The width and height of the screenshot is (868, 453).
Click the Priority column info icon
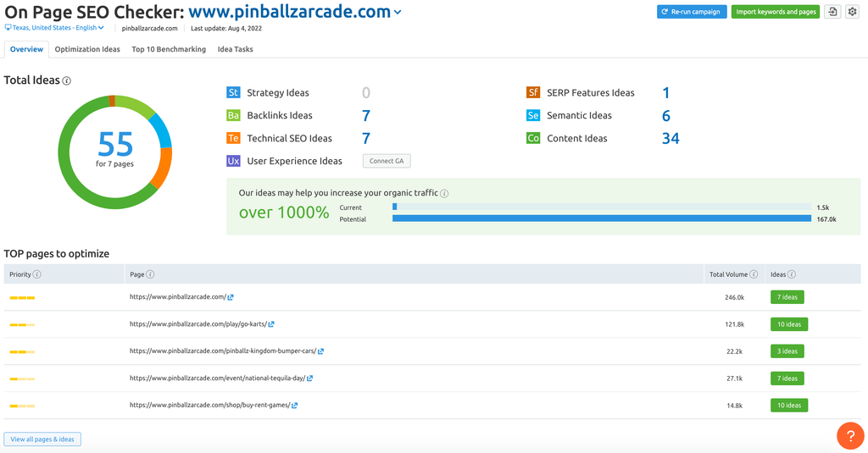[37, 274]
